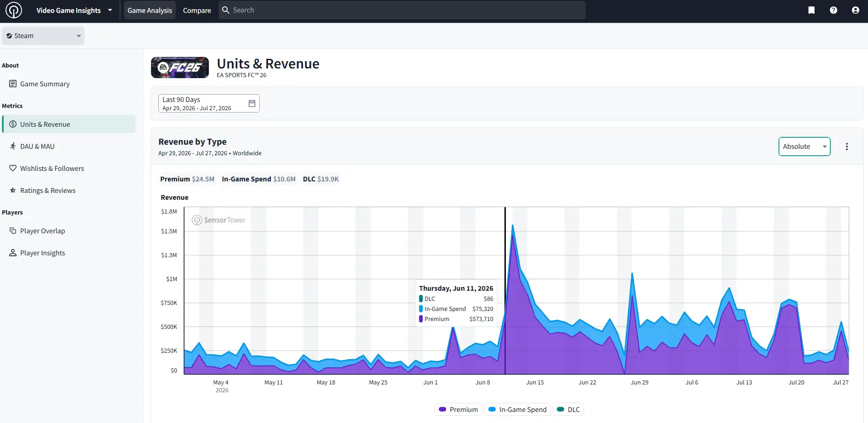Click the Game Summary document icon
The width and height of the screenshot is (868, 423).
pos(13,84)
